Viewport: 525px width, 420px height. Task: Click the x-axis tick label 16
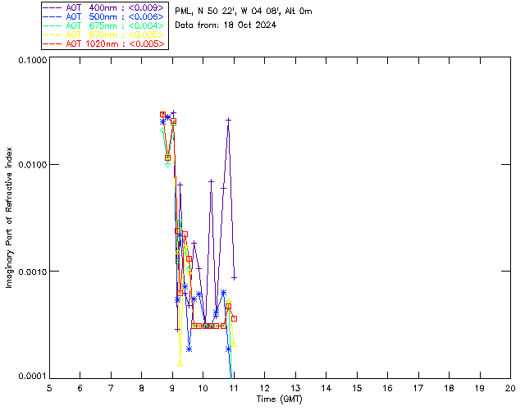point(387,388)
